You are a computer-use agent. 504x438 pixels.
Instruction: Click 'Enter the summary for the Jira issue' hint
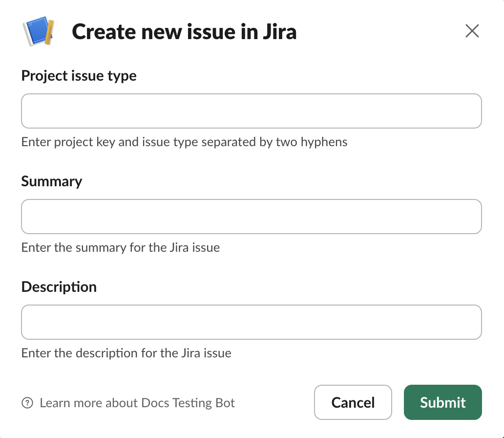(121, 248)
